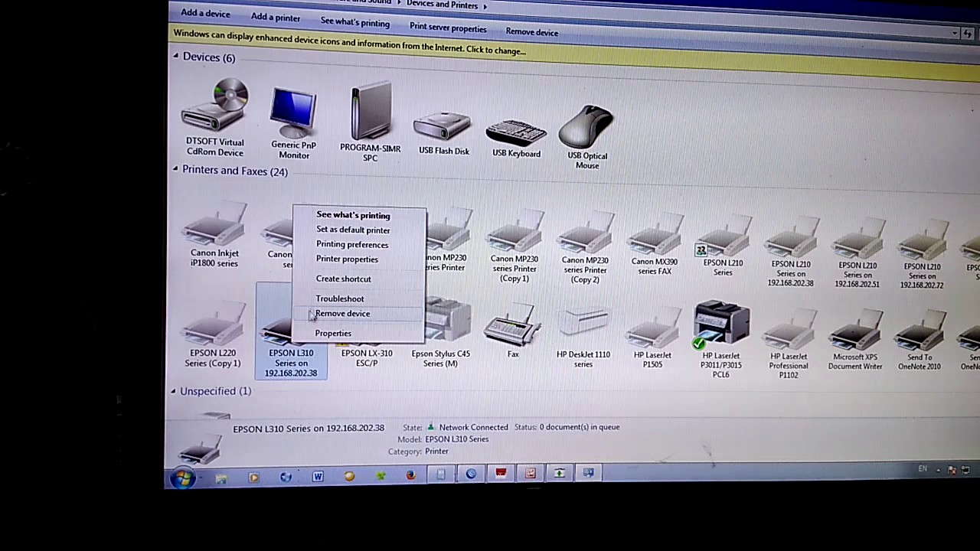This screenshot has height=551, width=980.
Task: Choose See what's printing in context menu
Action: pyautogui.click(x=353, y=215)
